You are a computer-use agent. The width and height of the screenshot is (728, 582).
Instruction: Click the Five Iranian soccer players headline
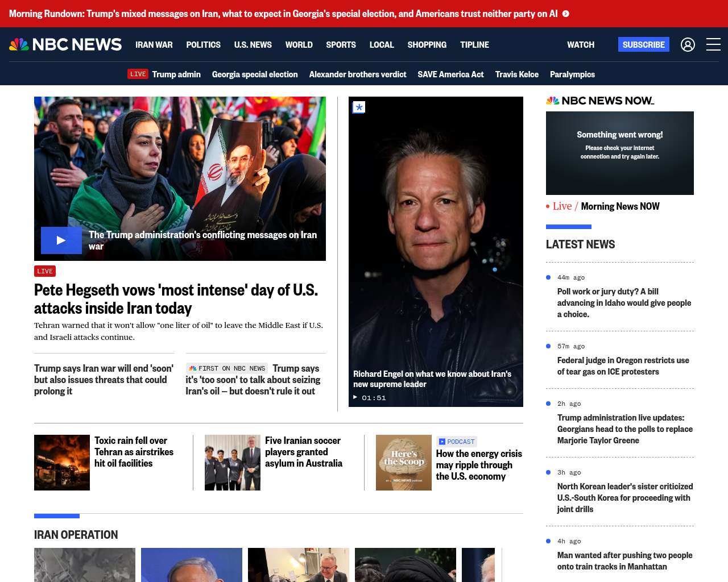[303, 452]
